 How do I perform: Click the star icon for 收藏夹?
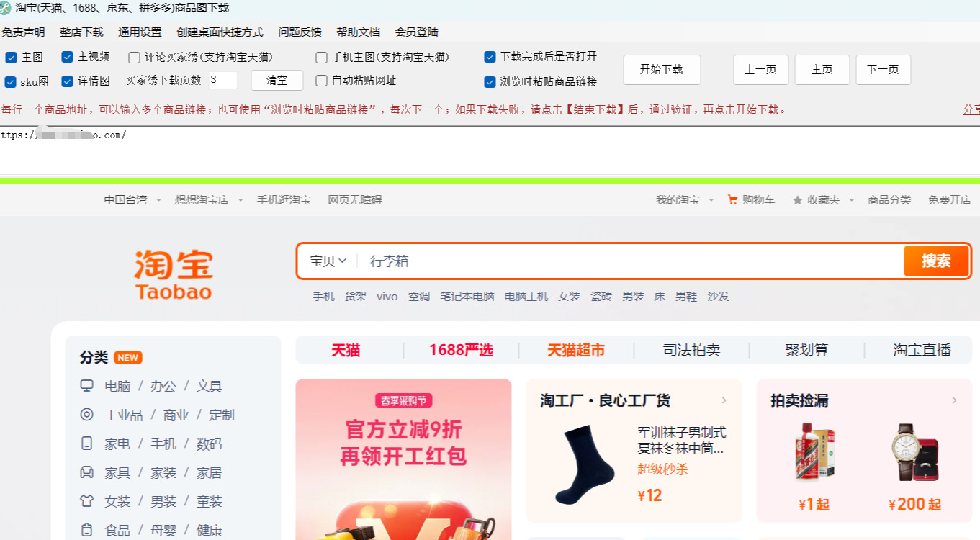[797, 200]
